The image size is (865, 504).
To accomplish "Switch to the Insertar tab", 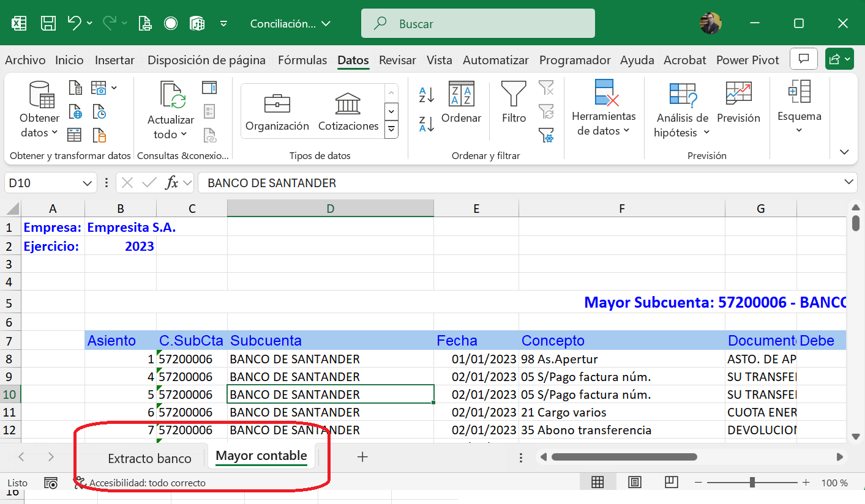I will pyautogui.click(x=114, y=60).
